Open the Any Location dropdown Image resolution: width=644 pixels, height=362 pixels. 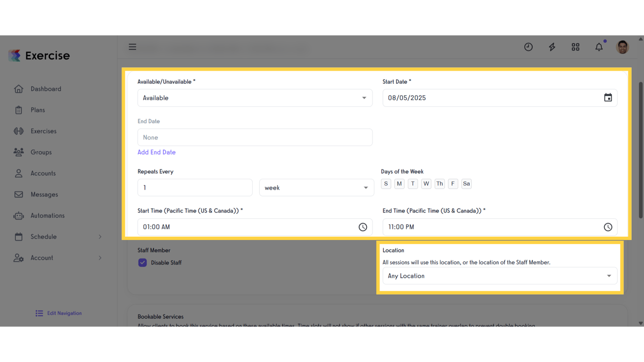(500, 276)
